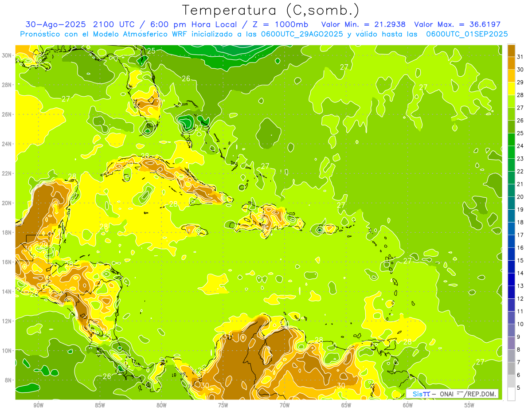
Task: Click the colorbar label 30
Action: 520,70
